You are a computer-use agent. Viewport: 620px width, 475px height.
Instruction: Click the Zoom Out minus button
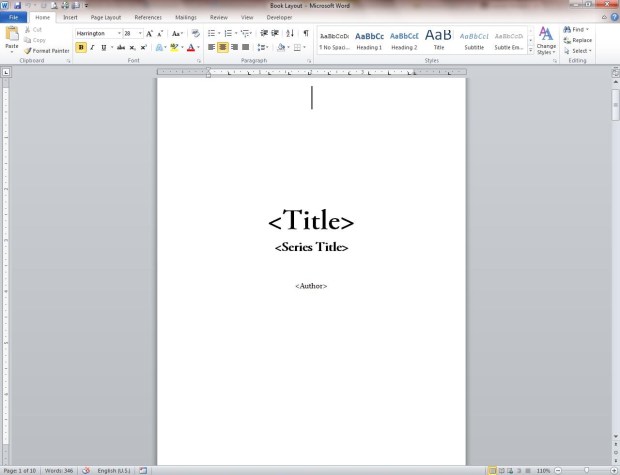tap(558, 471)
